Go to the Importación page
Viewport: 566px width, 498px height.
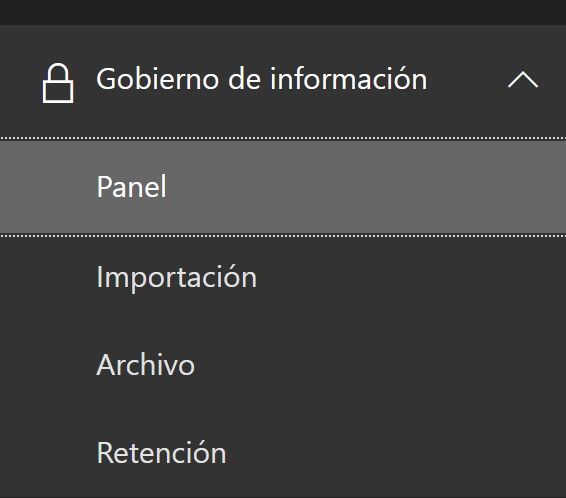177,277
